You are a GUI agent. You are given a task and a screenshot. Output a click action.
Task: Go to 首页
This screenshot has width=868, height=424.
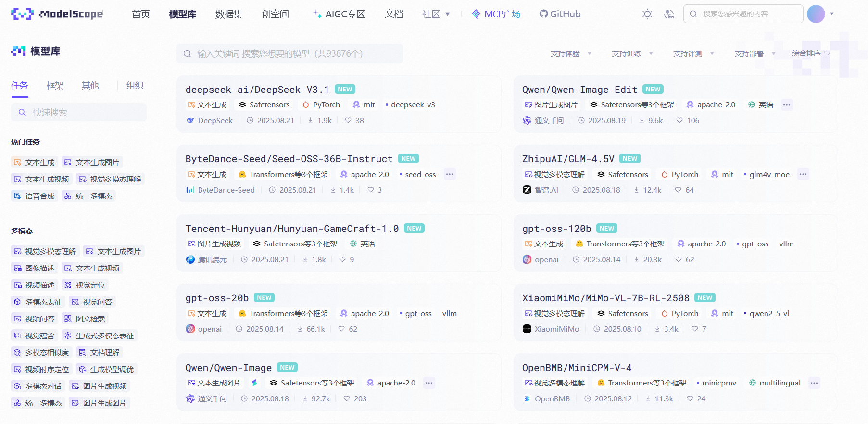click(x=141, y=14)
